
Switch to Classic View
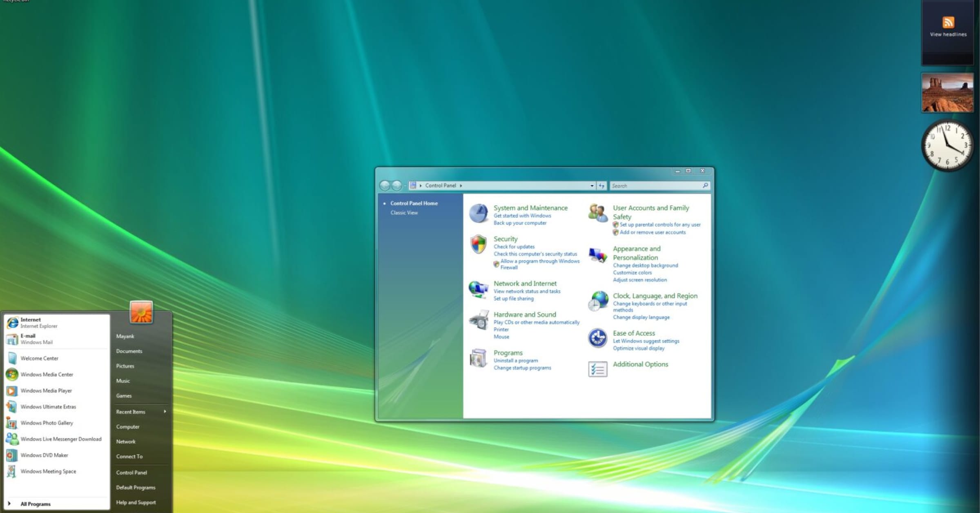point(404,213)
